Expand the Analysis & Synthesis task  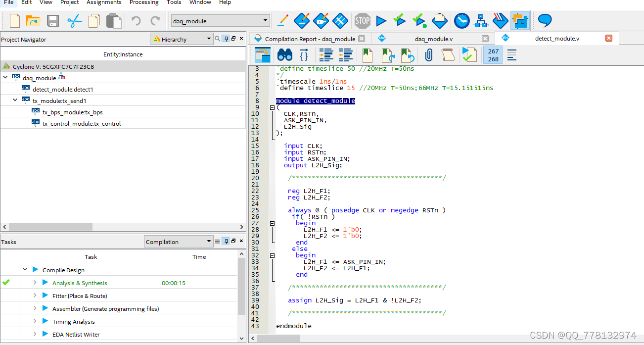[35, 283]
